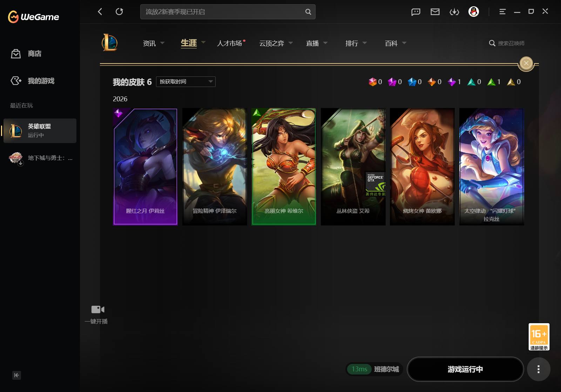Collapse the sidebar with arrow icon
Image resolution: width=561 pixels, height=392 pixels.
tap(16, 375)
